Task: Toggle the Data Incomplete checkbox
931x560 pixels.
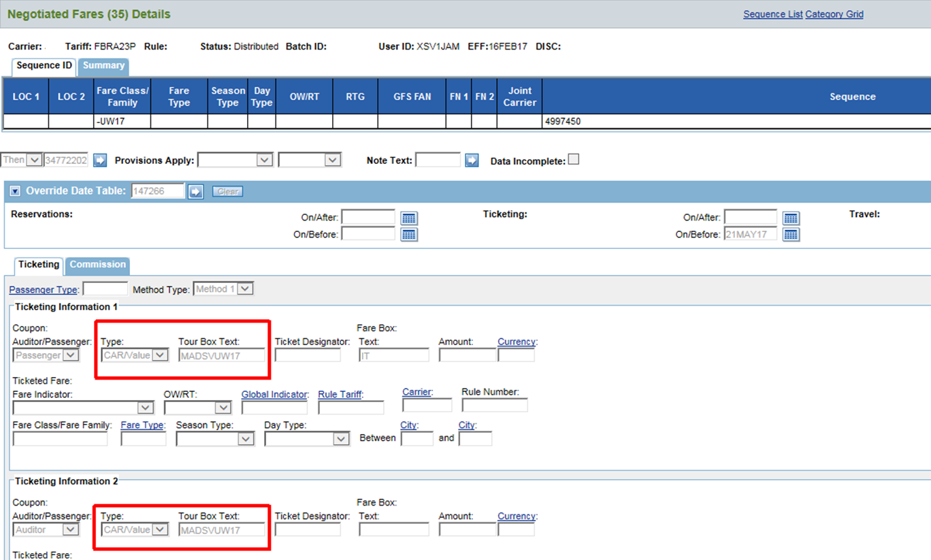Action: pos(574,159)
